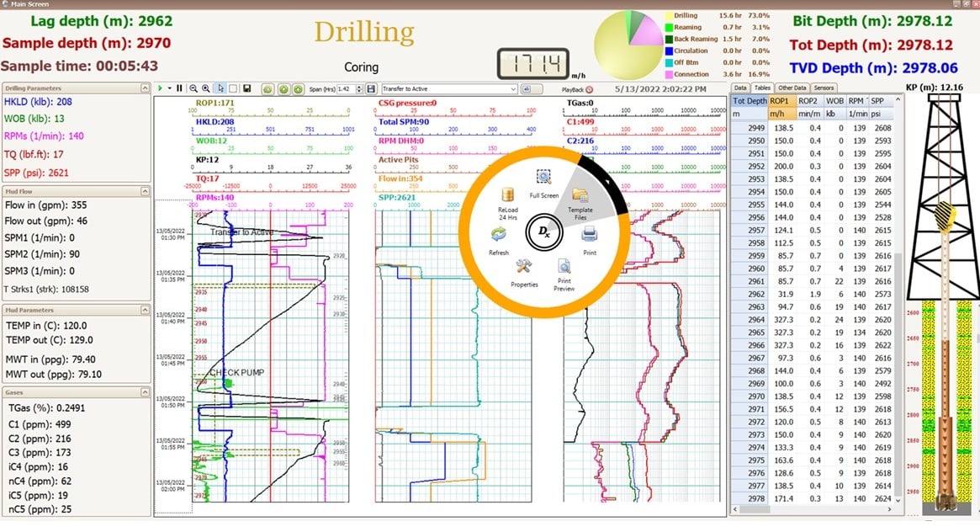
Task: Click the Flow in (gpm): 355 reading
Action: pyautogui.click(x=45, y=205)
